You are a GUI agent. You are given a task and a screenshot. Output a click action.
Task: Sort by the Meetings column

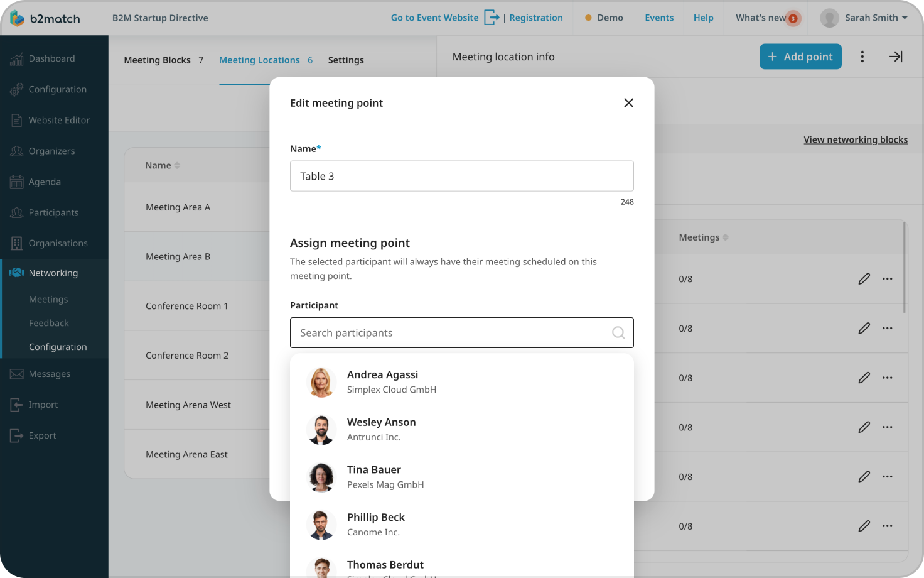tap(704, 237)
